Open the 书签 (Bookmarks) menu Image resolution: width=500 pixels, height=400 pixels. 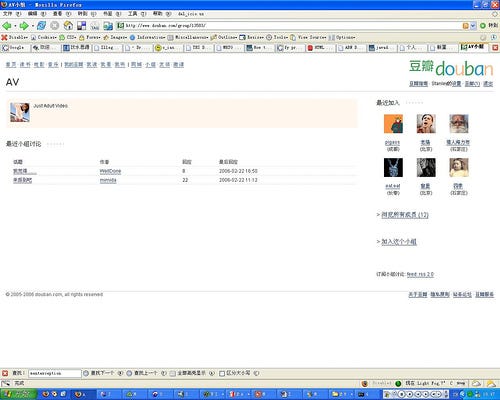click(x=112, y=14)
